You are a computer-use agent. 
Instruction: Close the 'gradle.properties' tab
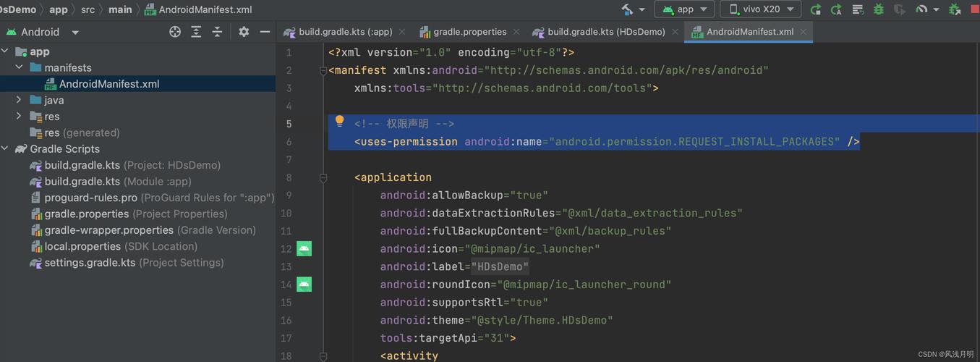(516, 32)
